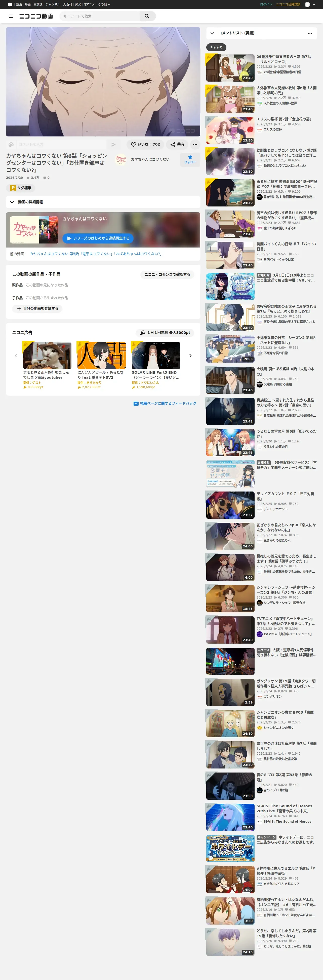Click the 1日1回無料 ad points button
The width and height of the screenshot is (323, 980).
(x=165, y=332)
